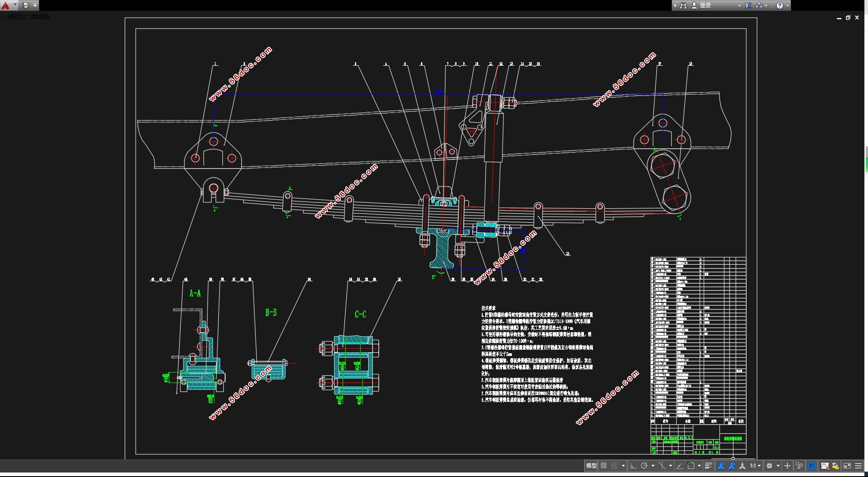Click the Save As quick access icon
Viewport: 868px width, 477px height.
click(26, 5)
